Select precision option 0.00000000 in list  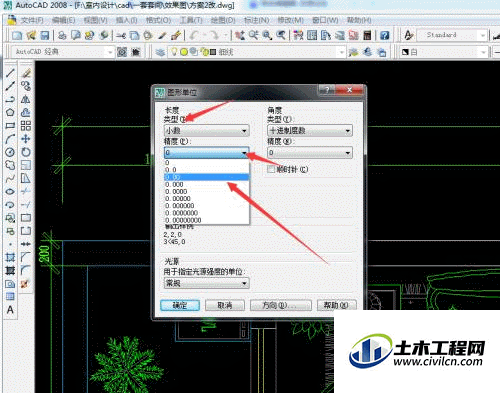click(x=207, y=220)
